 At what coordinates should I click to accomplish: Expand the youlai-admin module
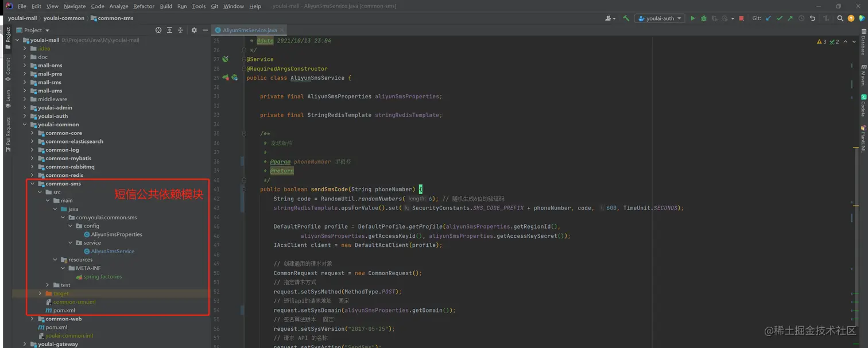[25, 107]
